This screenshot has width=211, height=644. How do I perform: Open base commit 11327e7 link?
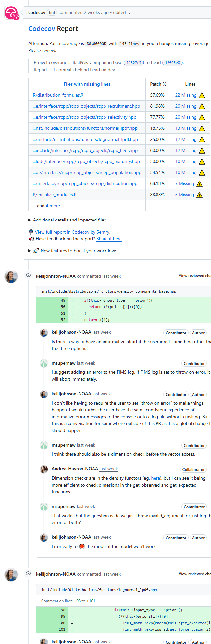coord(134,63)
